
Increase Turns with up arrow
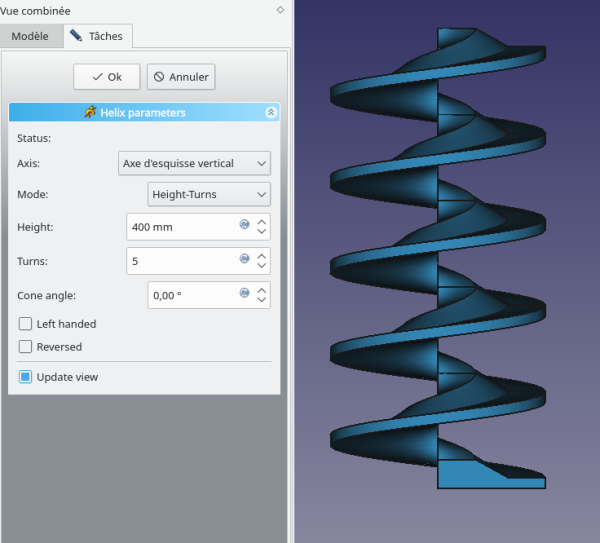point(262,256)
